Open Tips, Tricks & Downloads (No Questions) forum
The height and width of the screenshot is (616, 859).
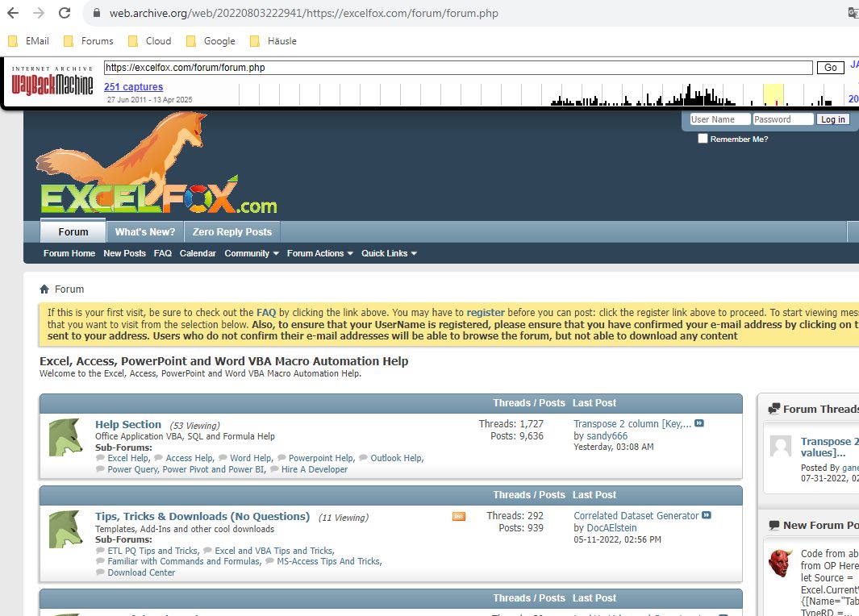202,516
